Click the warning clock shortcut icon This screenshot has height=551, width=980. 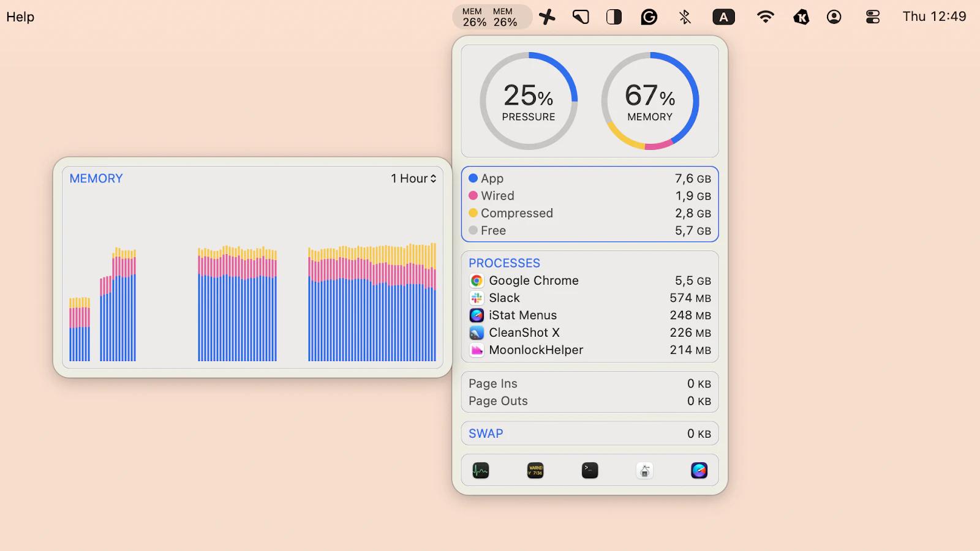coord(534,470)
